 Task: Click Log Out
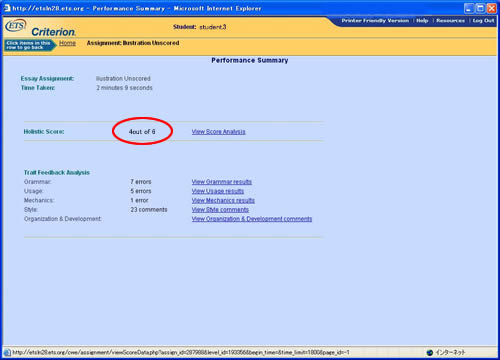tap(483, 21)
